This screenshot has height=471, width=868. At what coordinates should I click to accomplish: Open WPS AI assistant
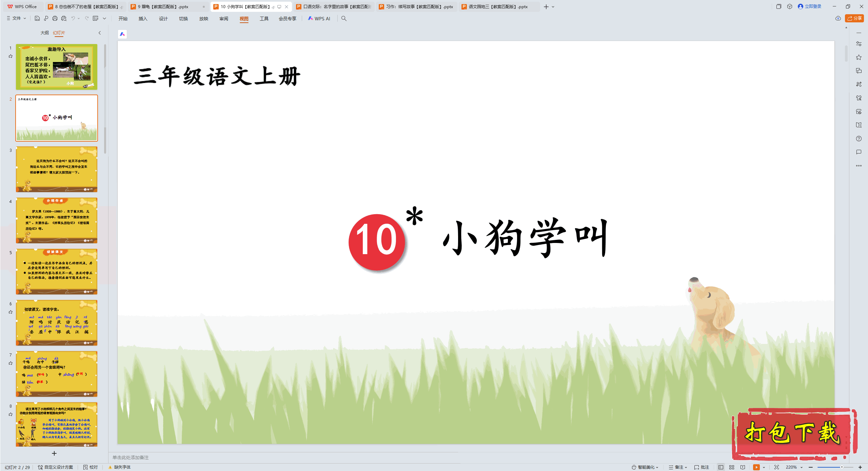click(x=319, y=19)
